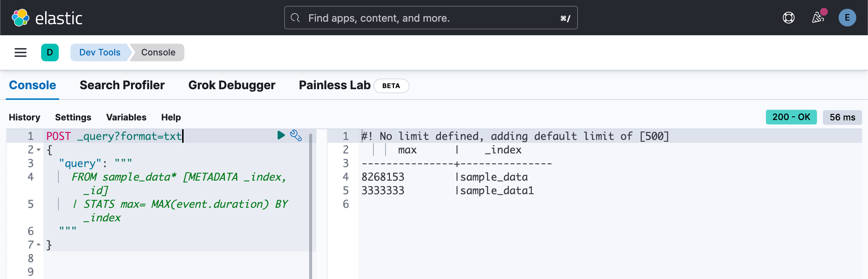This screenshot has height=279, width=868.
Task: Select the Painless Lab tab
Action: click(334, 85)
